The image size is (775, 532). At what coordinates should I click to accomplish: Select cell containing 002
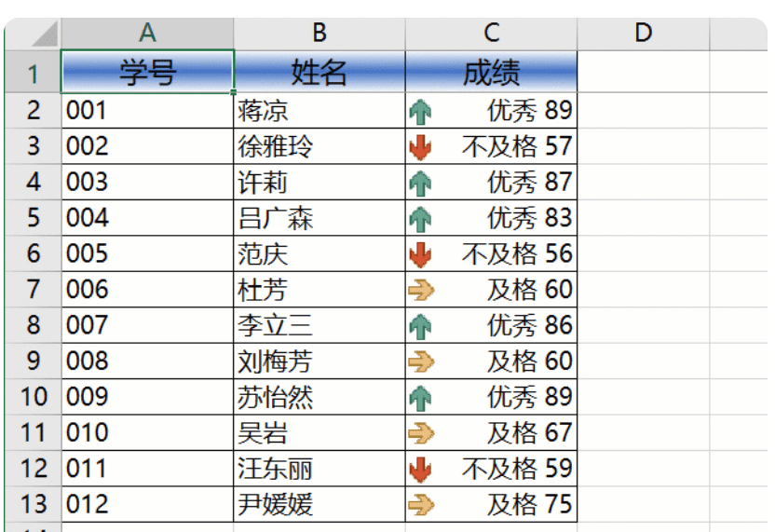(x=147, y=146)
